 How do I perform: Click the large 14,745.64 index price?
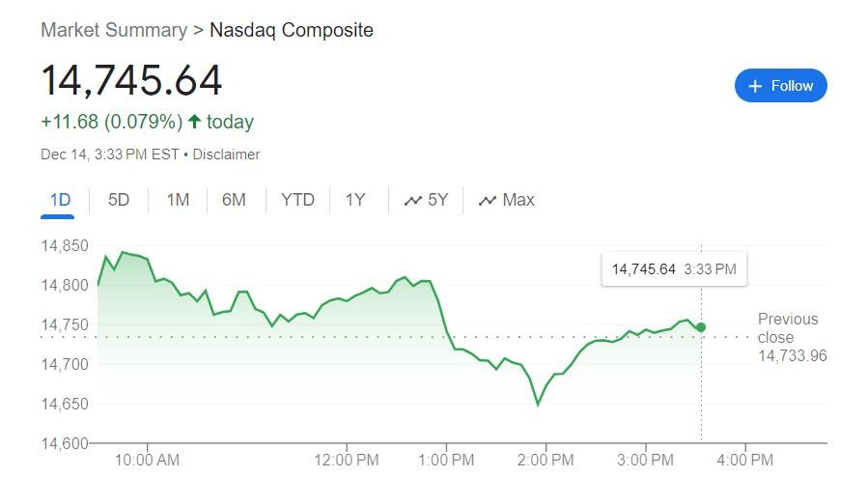coord(131,80)
